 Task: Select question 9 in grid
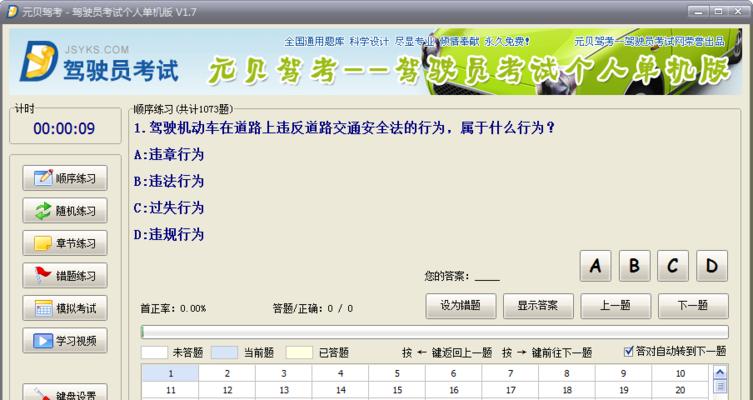pos(623,373)
